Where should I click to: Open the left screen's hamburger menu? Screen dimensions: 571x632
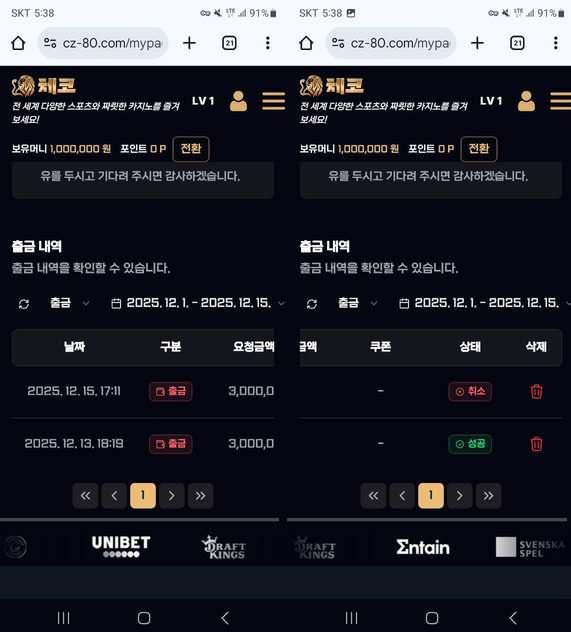274,101
